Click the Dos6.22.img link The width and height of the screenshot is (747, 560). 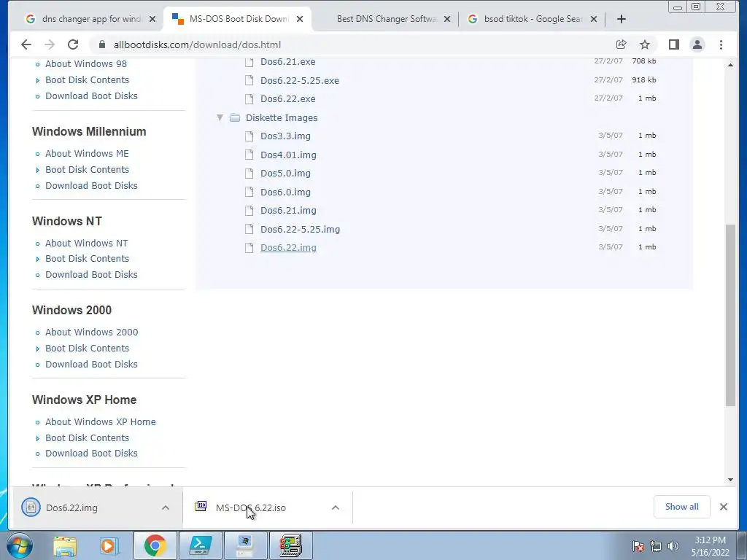[x=288, y=248]
